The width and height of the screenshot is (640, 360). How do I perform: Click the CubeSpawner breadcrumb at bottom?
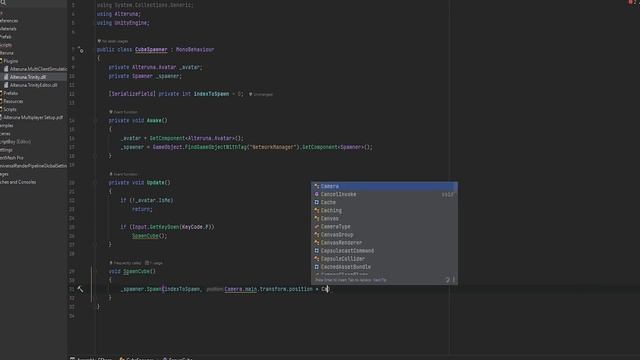click(137, 358)
